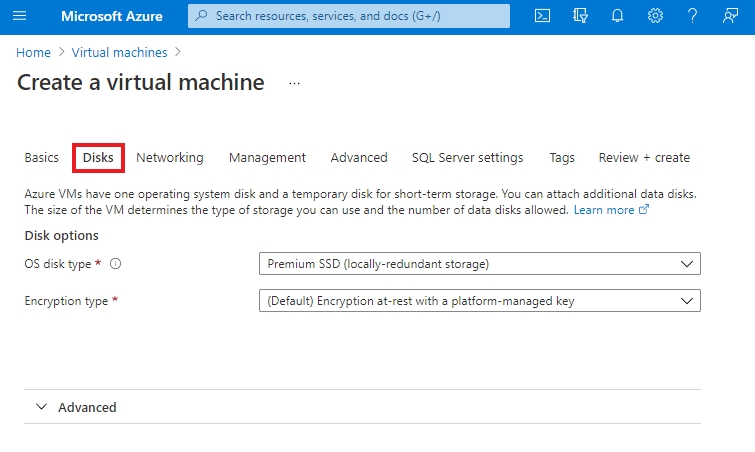Open the Feedback icon in header
Image resolution: width=755 pixels, height=452 pixels.
730,16
